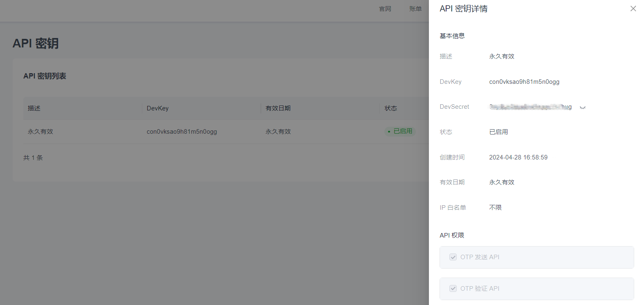Reveal the hidden DevSecret with eye icon
Viewport: 644px width, 305px height.
click(583, 108)
